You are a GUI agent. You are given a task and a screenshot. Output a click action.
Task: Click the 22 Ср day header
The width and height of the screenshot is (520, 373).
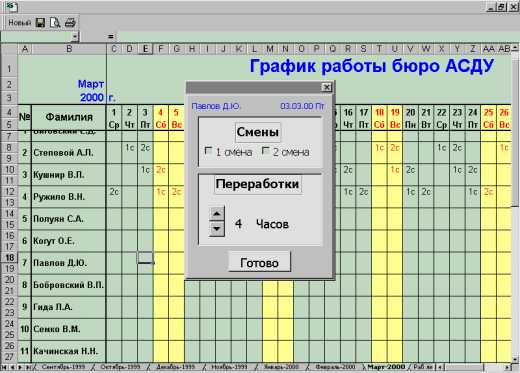coord(442,118)
